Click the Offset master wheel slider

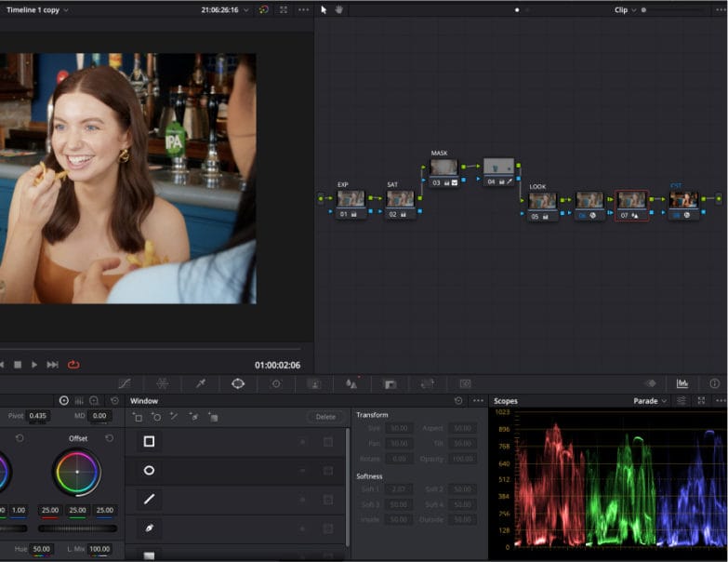[x=77, y=529]
